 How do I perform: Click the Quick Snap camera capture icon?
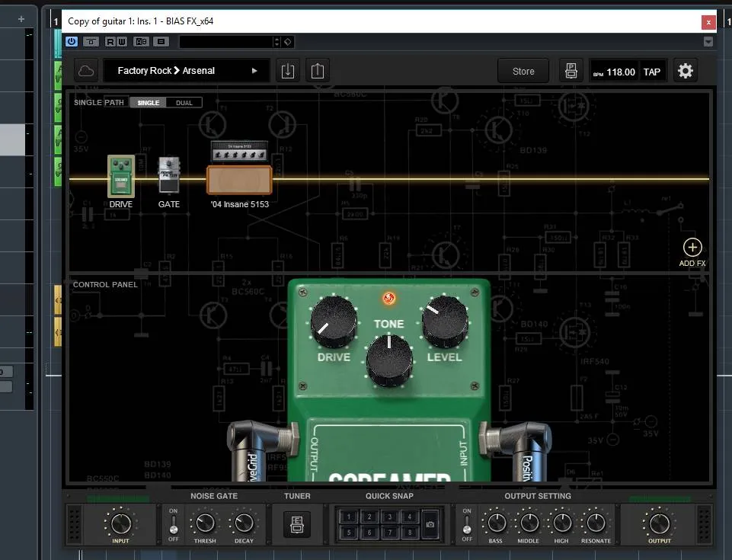pos(430,524)
